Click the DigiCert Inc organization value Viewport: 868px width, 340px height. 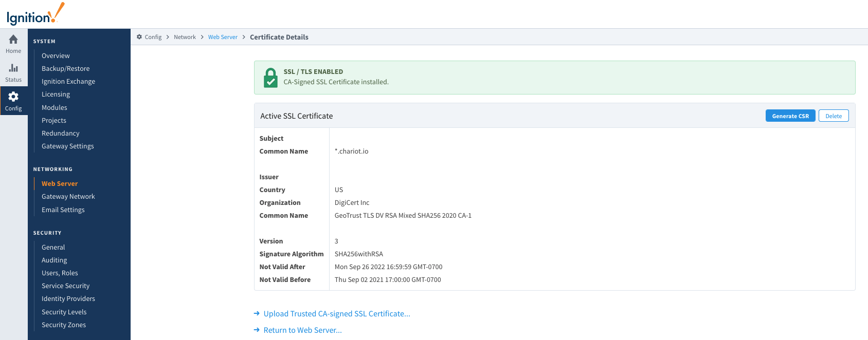352,202
